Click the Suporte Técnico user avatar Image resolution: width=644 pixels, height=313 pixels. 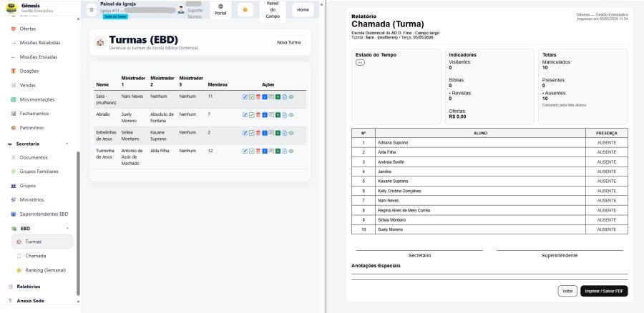[181, 10]
